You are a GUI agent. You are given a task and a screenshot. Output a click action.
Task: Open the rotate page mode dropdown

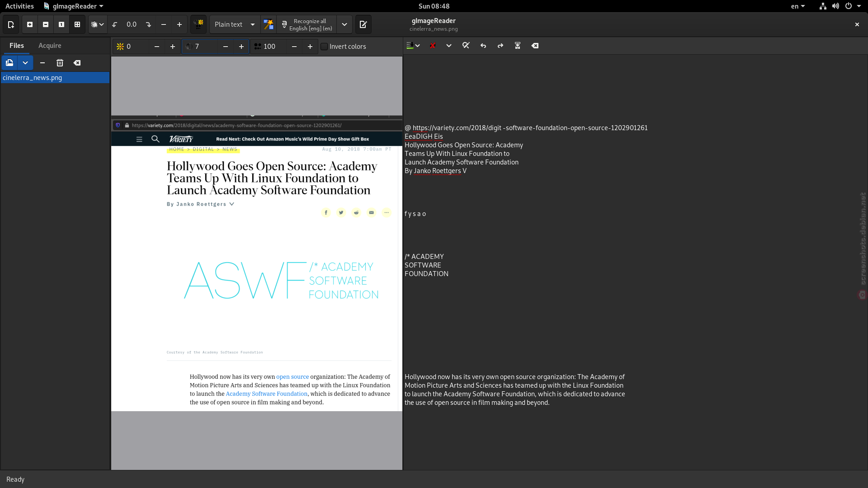click(x=98, y=24)
